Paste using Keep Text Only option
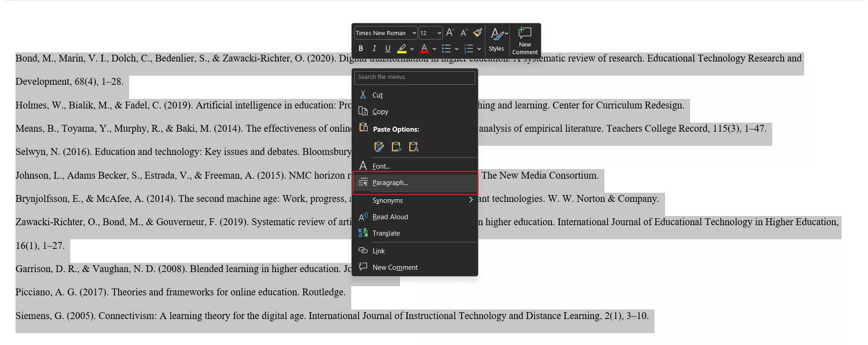This screenshot has height=345, width=868. pos(413,147)
